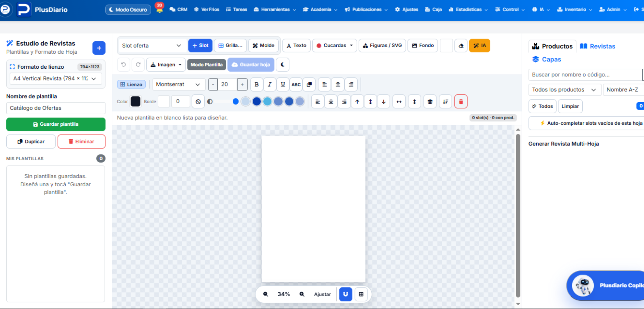Toggle Modo Oscuro switch
Image resolution: width=644 pixels, height=309 pixels.
tap(128, 10)
